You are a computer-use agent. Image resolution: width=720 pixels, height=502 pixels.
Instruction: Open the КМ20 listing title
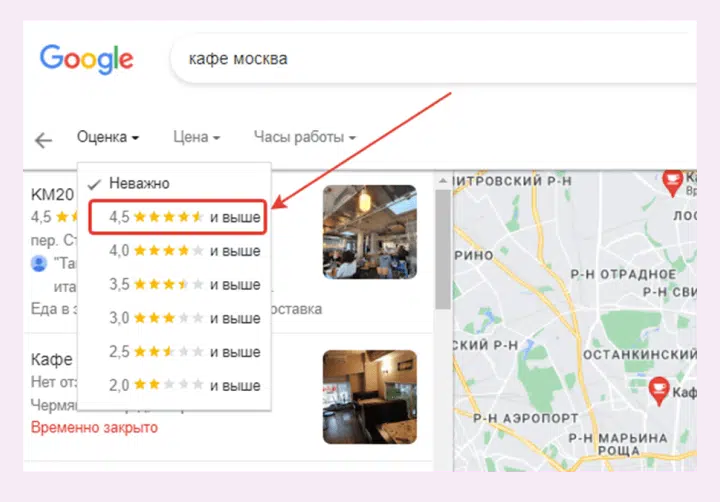tap(52, 194)
